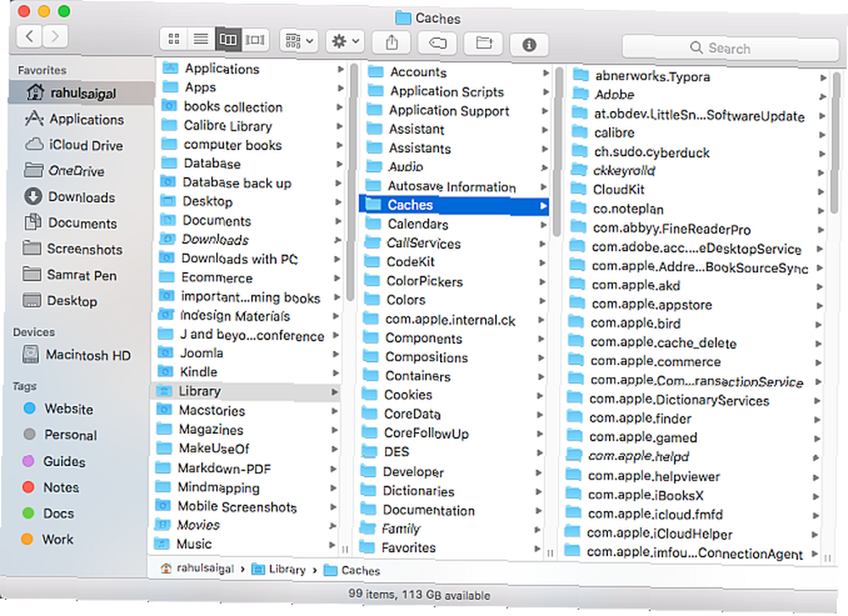The width and height of the screenshot is (848, 616).
Task: Click the Get Info toolbar button
Action: pos(529,44)
